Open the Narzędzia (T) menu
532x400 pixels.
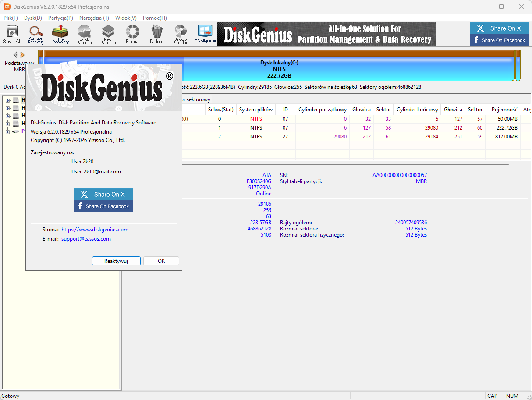(94, 18)
